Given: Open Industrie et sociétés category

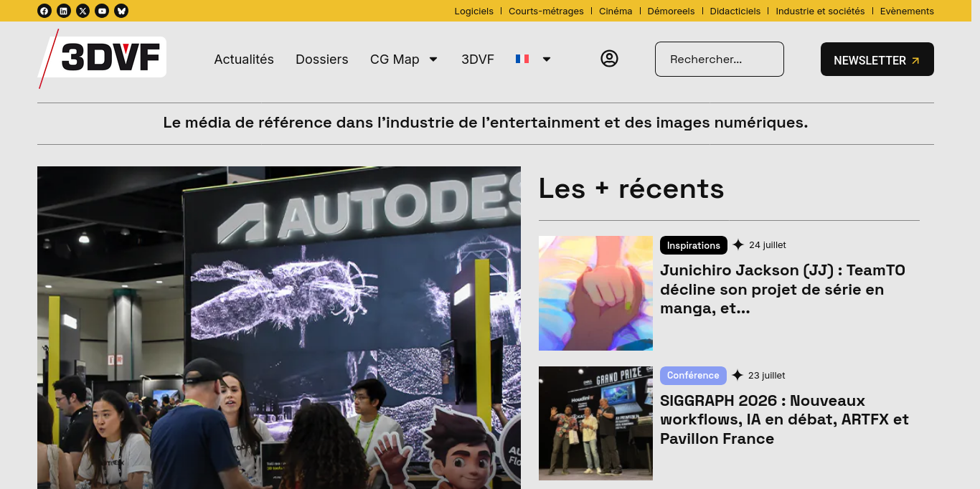Looking at the screenshot, I should pyautogui.click(x=820, y=11).
